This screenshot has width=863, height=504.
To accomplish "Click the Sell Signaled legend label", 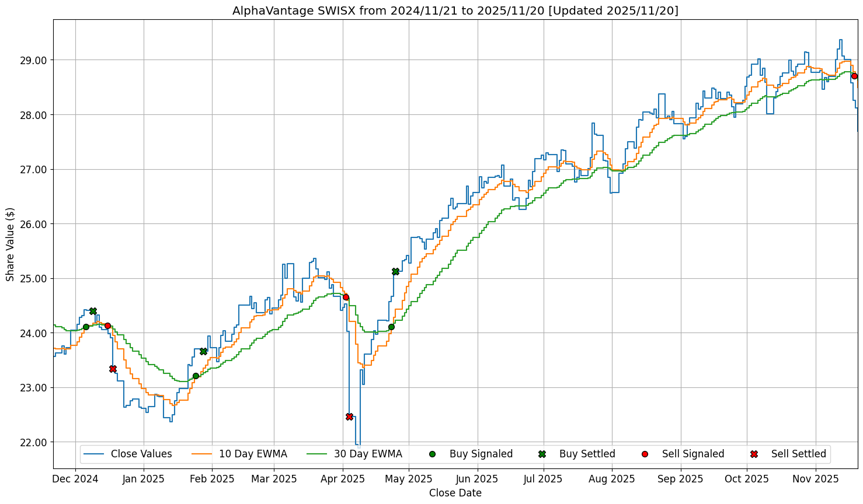I will pyautogui.click(x=693, y=454).
